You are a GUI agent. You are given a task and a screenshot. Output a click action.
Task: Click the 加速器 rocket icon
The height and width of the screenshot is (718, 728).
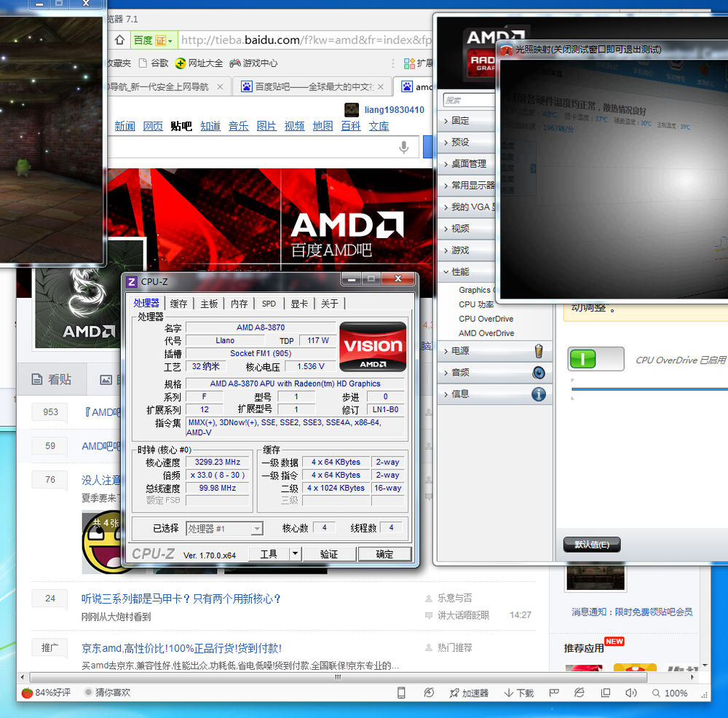(x=454, y=693)
